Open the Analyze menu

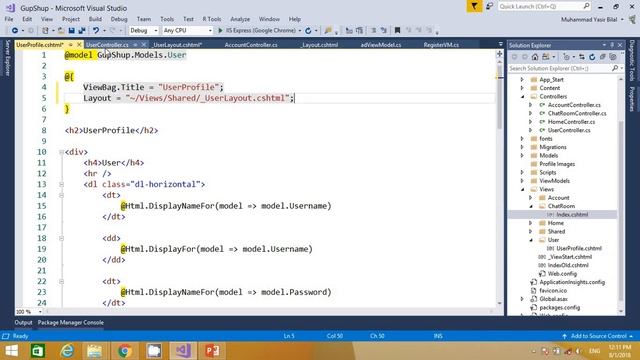240,19
